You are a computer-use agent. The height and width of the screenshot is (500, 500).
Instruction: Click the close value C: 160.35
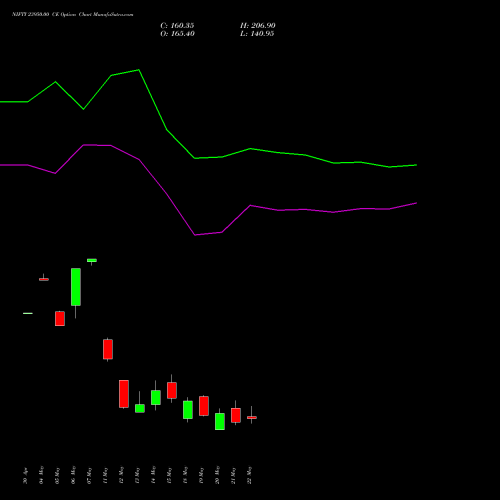(177, 26)
